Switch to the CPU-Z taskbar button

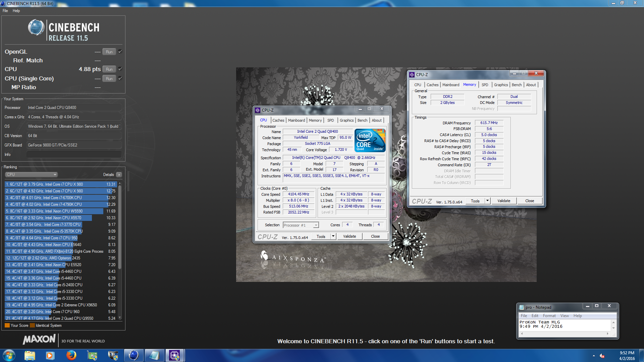(175, 355)
